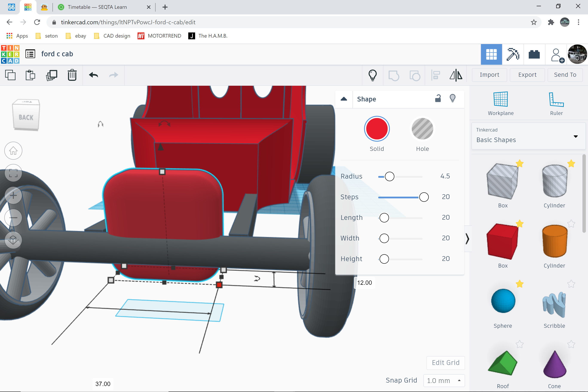Activate the Mirror tool
588x392 pixels.
pyautogui.click(x=456, y=75)
